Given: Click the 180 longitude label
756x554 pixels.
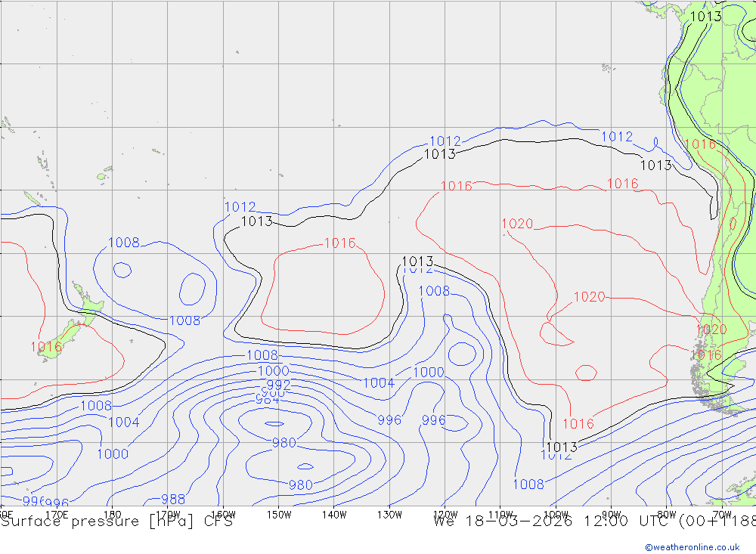Looking at the screenshot, I should point(112,515).
